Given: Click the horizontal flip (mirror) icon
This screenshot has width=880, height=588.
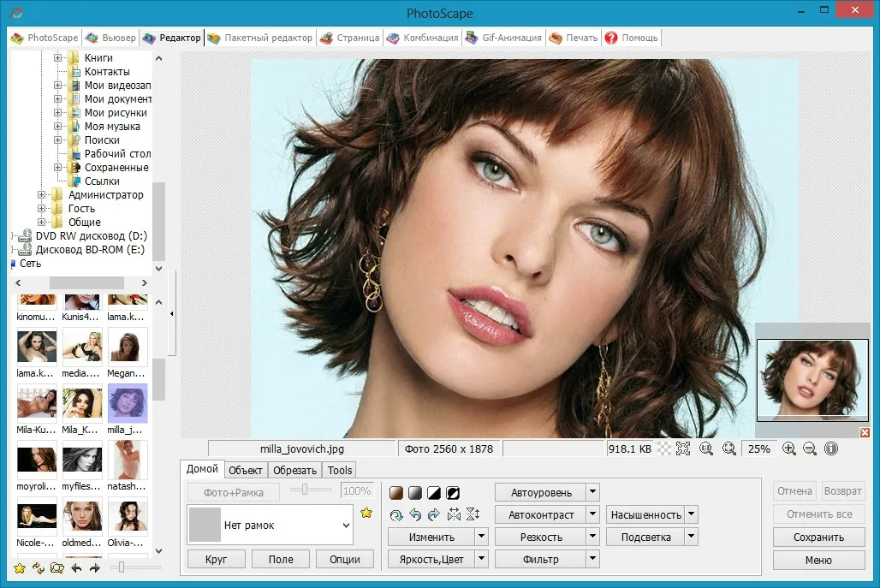Looking at the screenshot, I should [454, 514].
